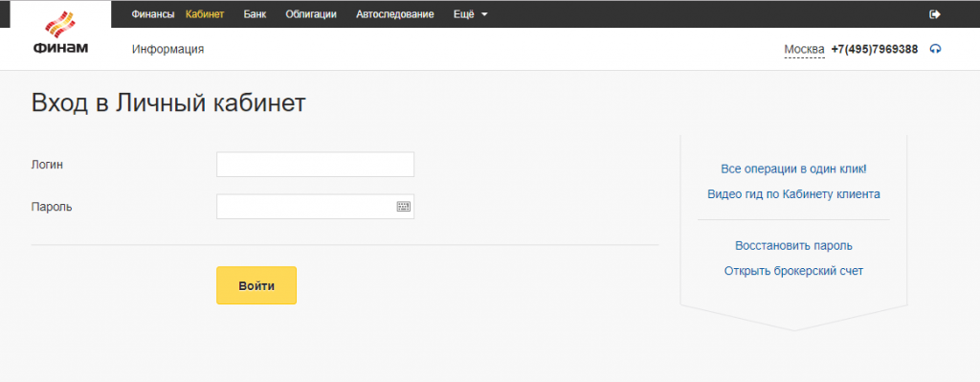This screenshot has height=382, width=980.
Task: Click the sign-in arrow icon in top bar
Action: tap(935, 14)
